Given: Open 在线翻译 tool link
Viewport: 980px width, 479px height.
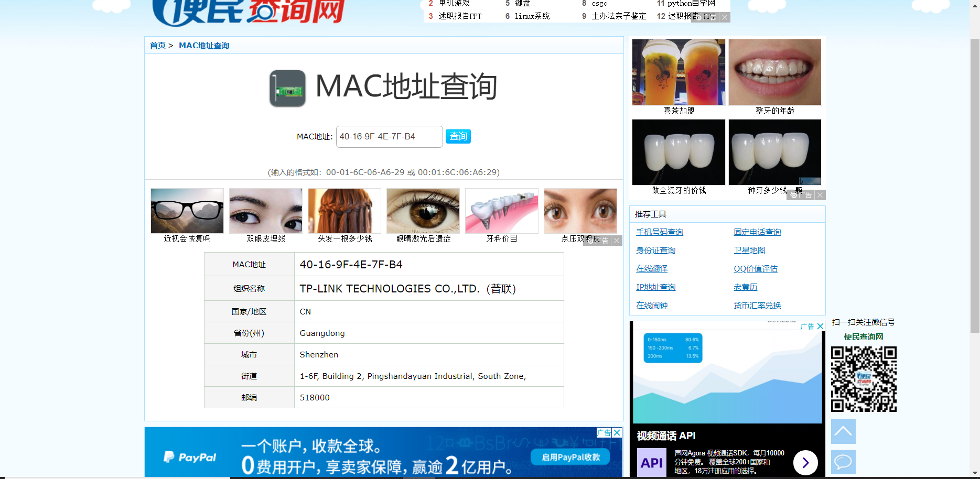Looking at the screenshot, I should 652,269.
